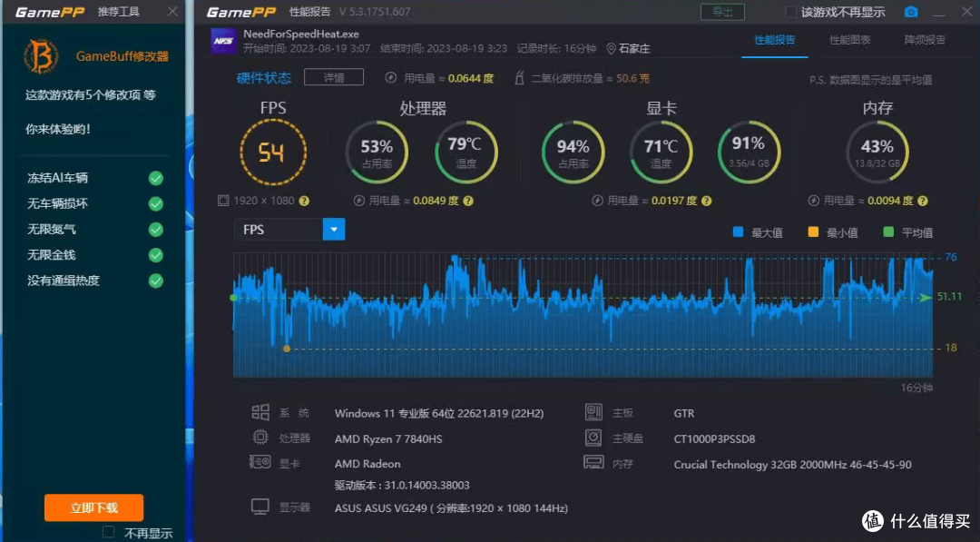Viewport: 980px width, 542px height.
Task: Click the processor chip icon in specs
Action: pyautogui.click(x=260, y=437)
